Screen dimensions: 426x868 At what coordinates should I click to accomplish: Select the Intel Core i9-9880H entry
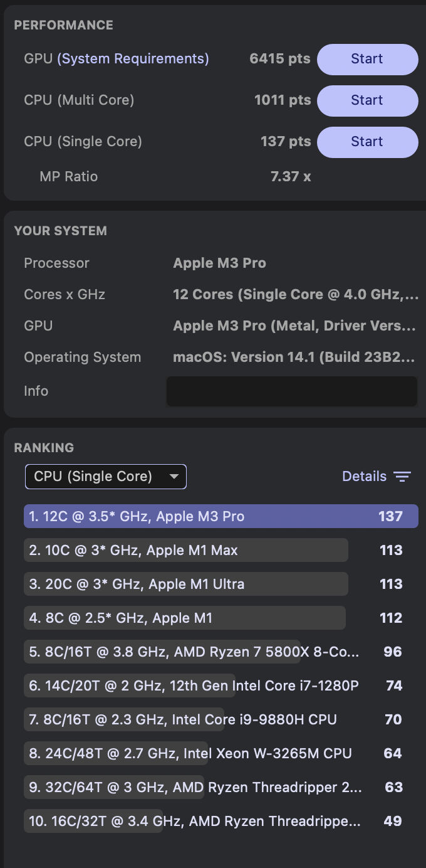(x=183, y=720)
